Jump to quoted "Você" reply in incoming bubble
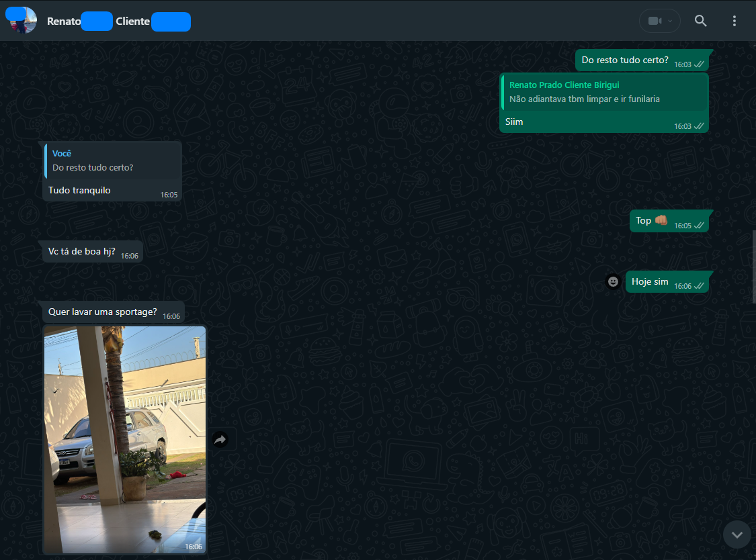This screenshot has width=756, height=560. tap(112, 160)
